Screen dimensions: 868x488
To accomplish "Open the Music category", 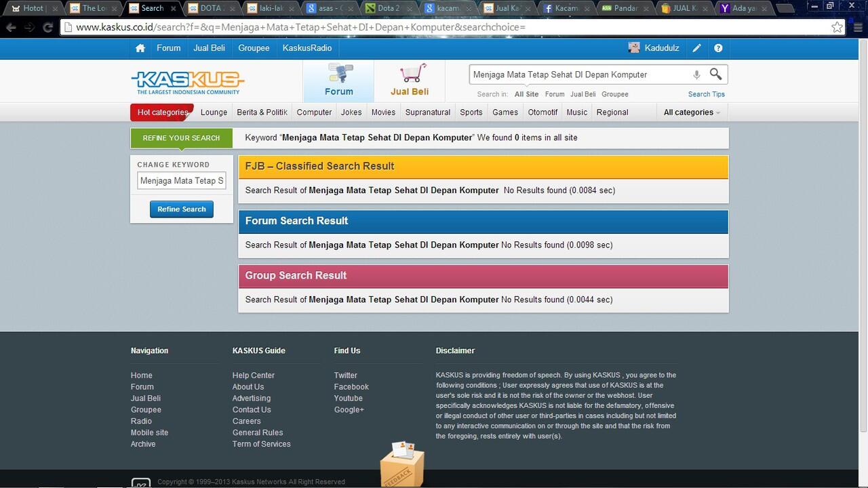I will click(x=577, y=113).
